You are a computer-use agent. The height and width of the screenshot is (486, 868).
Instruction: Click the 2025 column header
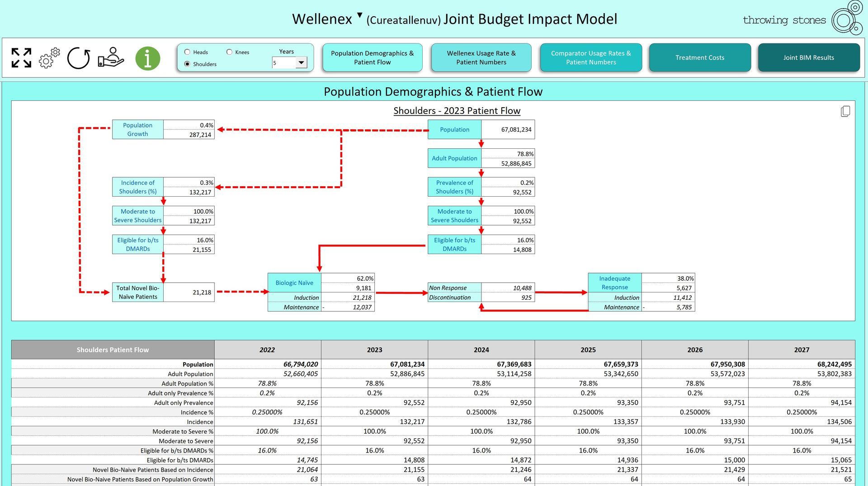[588, 350]
